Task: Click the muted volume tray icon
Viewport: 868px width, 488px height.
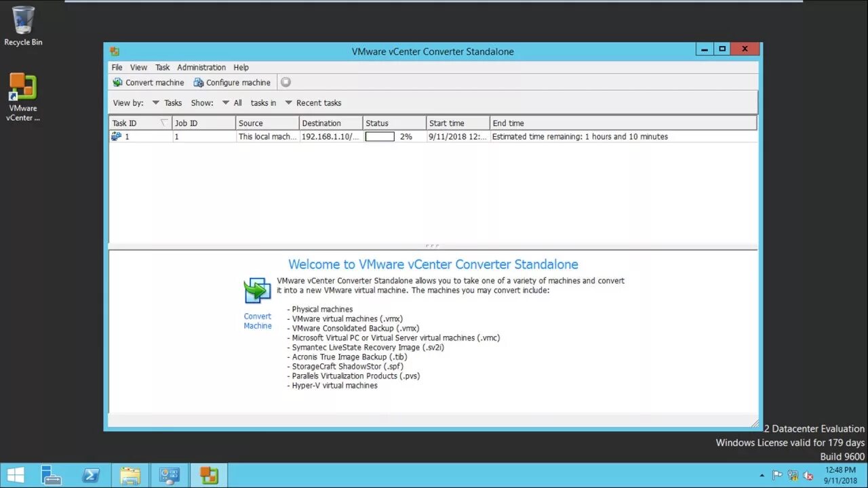Action: click(x=808, y=476)
